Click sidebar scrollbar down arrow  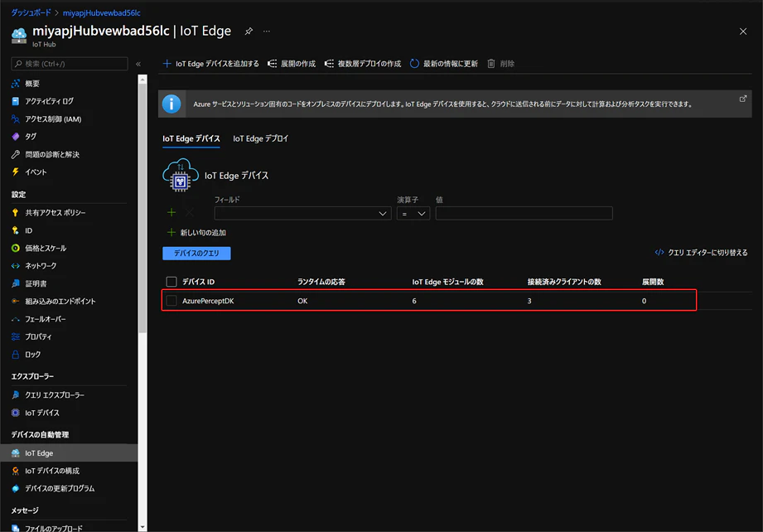[142, 527]
